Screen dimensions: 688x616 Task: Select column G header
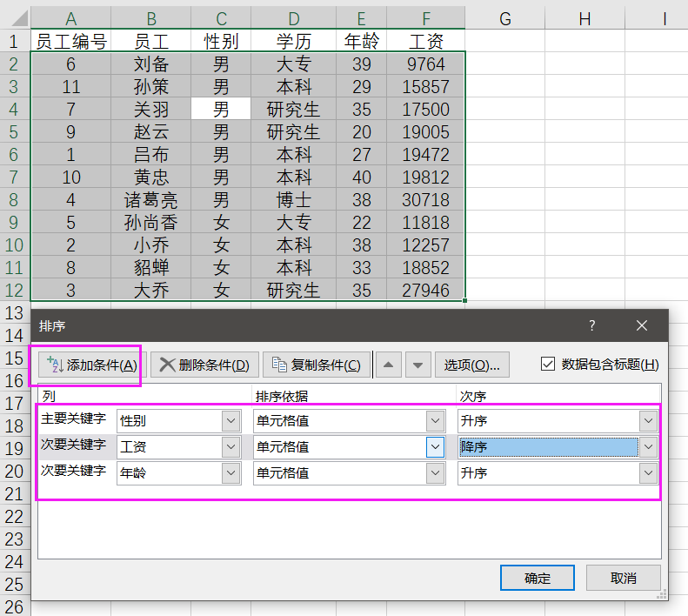pos(505,18)
